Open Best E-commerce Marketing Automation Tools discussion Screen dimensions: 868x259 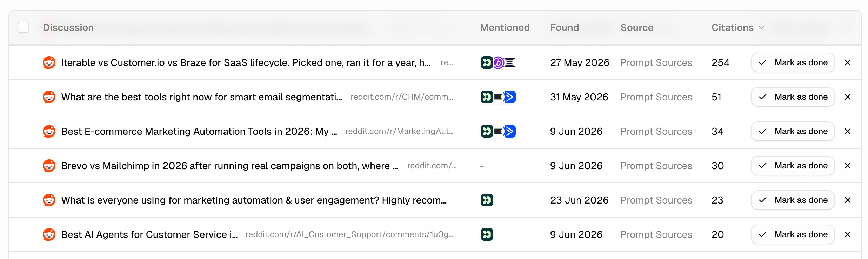coord(199,131)
